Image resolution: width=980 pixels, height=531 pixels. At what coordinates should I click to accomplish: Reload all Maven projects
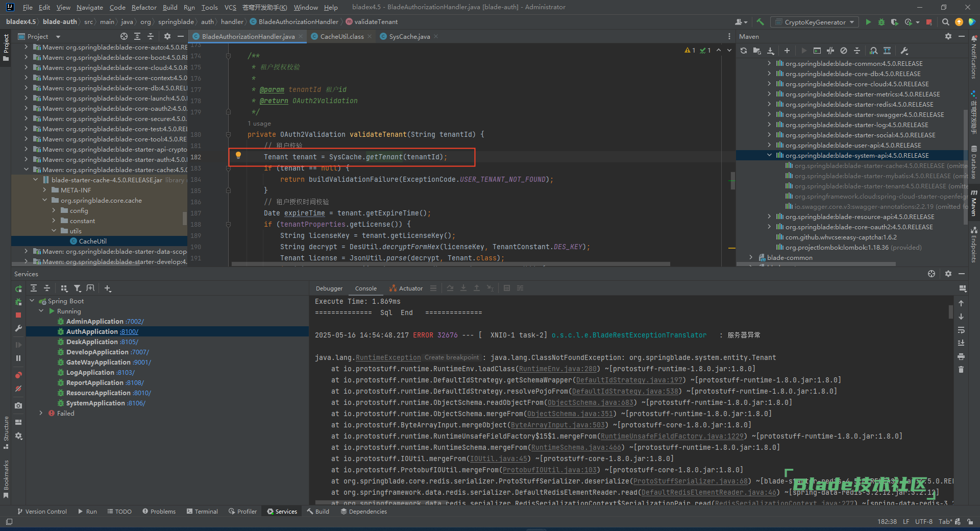(x=744, y=51)
